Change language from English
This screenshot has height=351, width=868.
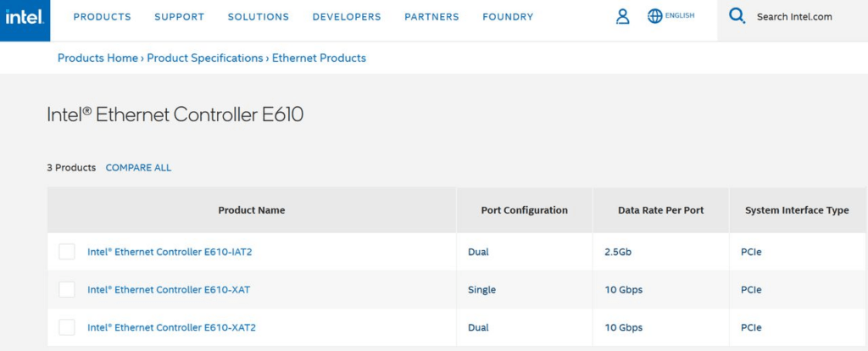pos(680,15)
